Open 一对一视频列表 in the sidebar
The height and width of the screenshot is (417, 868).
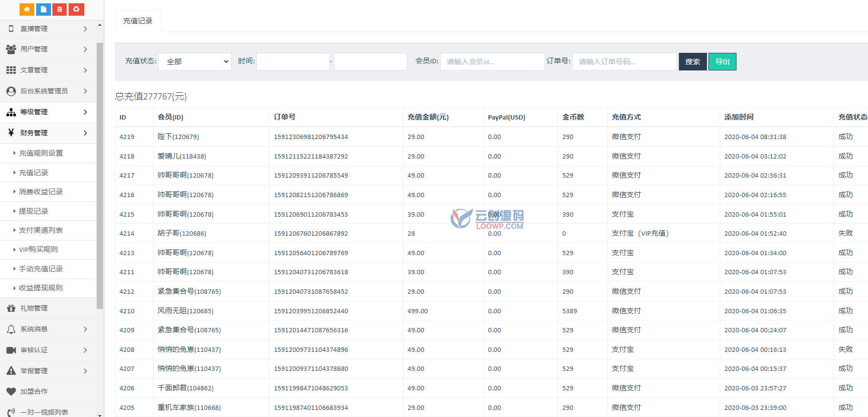coord(44,412)
